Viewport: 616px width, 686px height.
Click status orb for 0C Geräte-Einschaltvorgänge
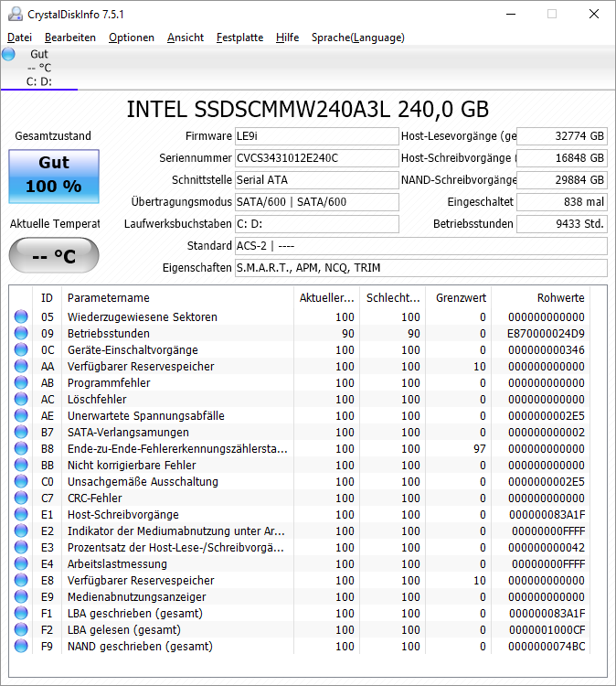point(21,349)
